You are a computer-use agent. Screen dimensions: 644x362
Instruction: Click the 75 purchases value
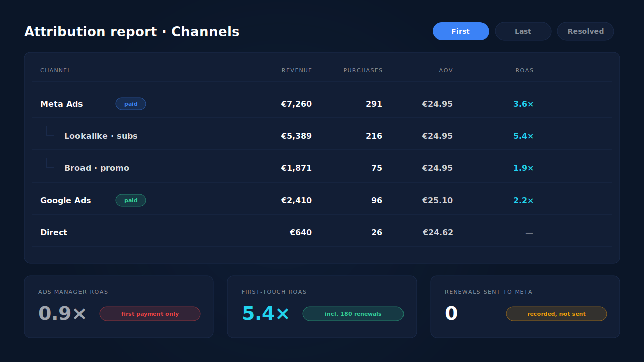pyautogui.click(x=377, y=168)
